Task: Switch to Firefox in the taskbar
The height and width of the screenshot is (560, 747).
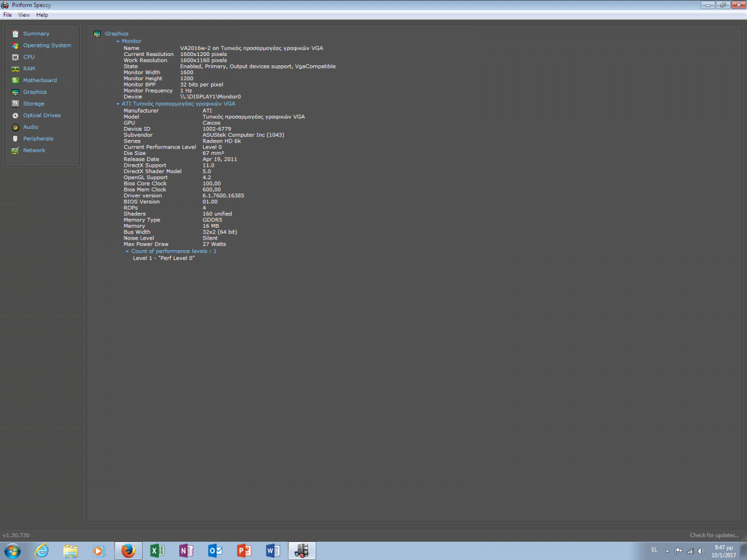Action: [x=128, y=551]
